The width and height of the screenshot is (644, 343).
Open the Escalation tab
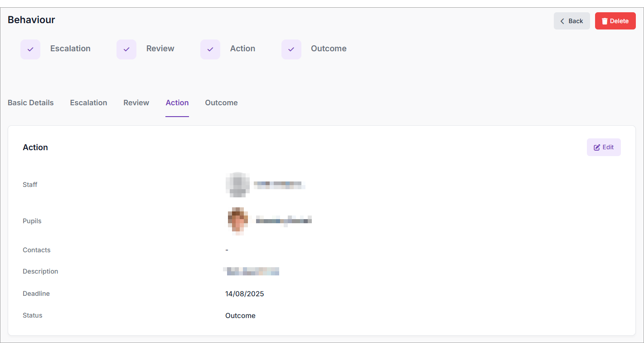[88, 103]
